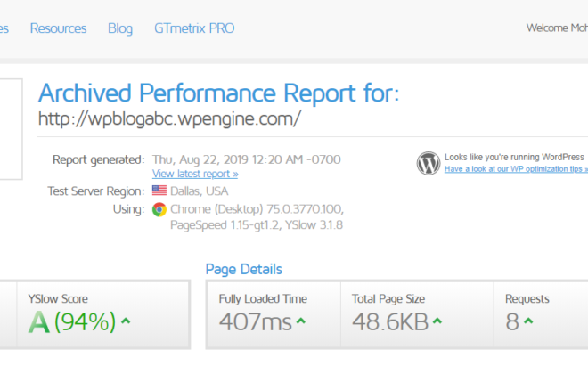The width and height of the screenshot is (588, 374).
Task: Open the View latest report link
Action: click(195, 174)
